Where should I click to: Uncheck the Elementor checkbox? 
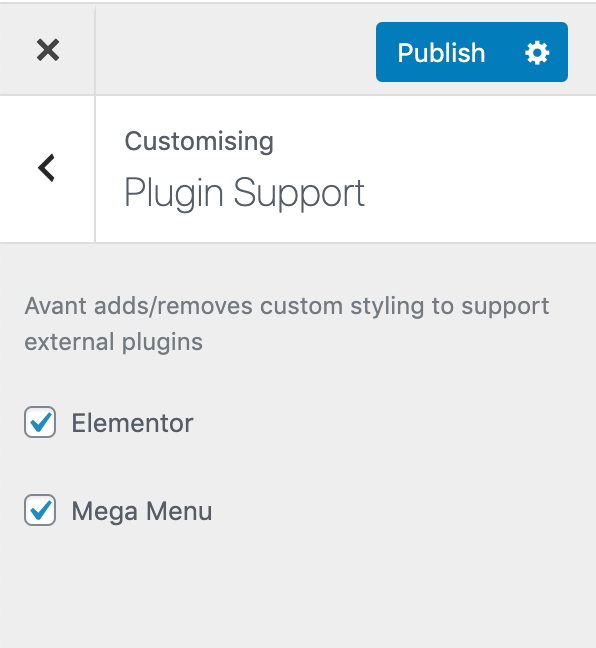coord(40,422)
